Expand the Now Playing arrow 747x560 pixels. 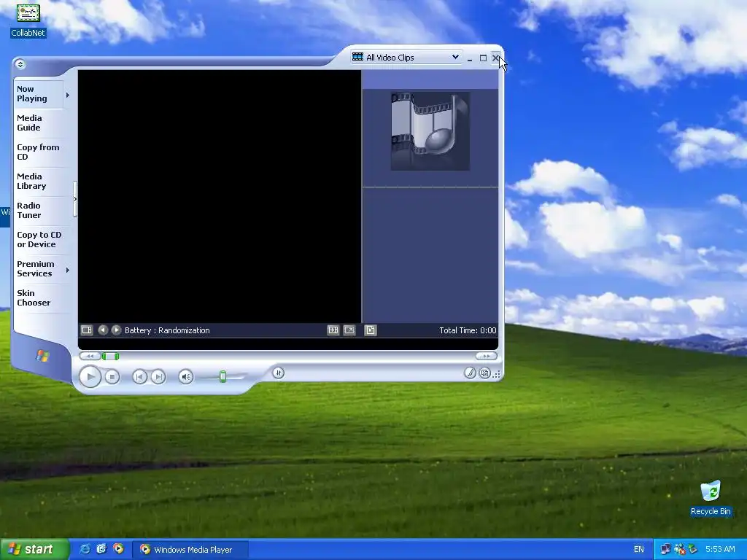click(68, 96)
